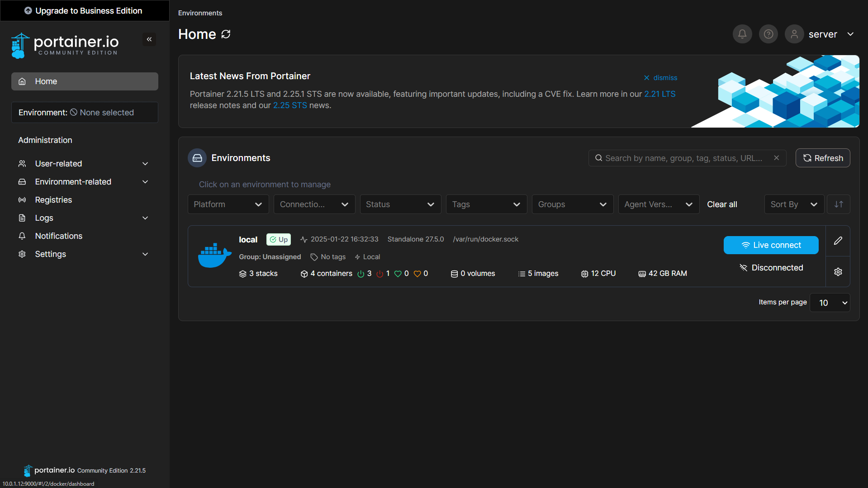Clear the search field with X icon

[776, 158]
